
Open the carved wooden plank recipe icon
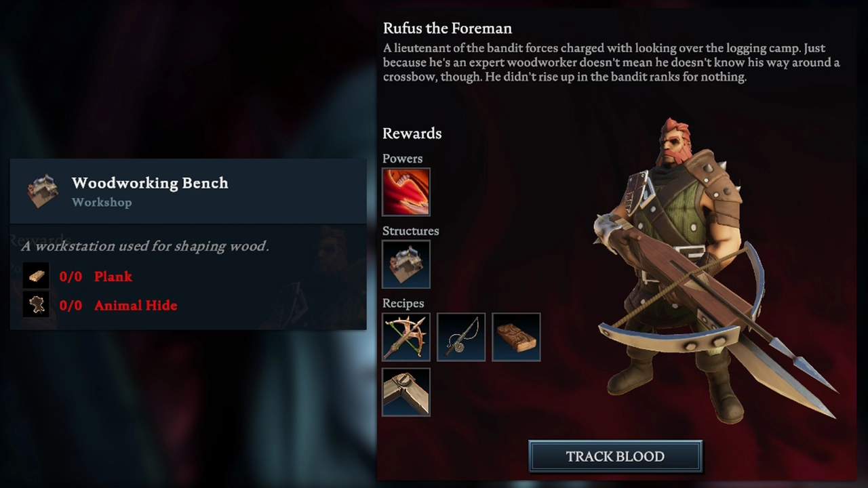516,337
